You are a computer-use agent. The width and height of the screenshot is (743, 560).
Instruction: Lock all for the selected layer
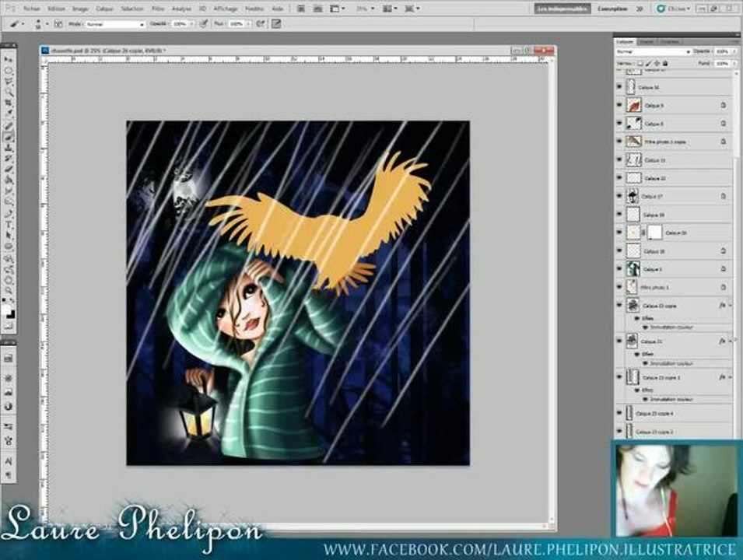[x=665, y=63]
